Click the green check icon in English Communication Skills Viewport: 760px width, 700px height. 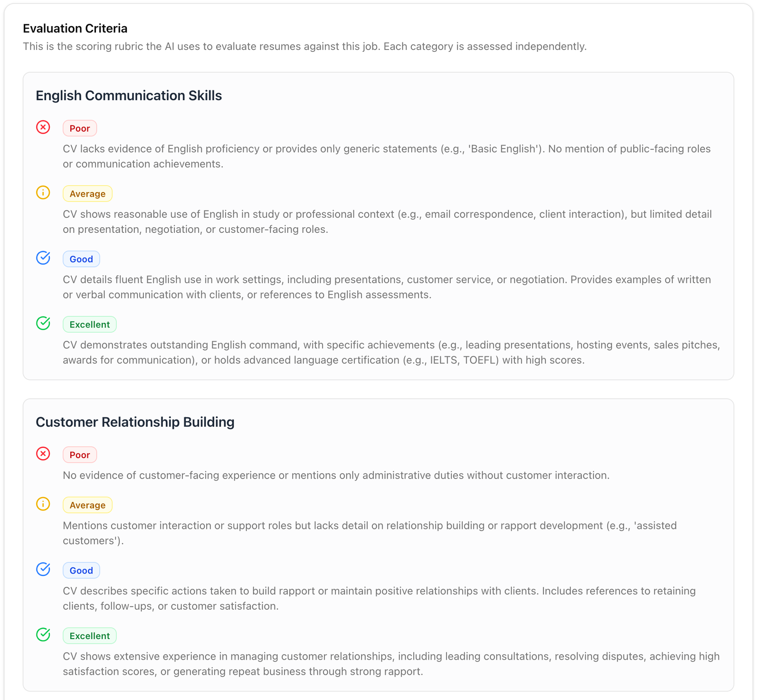click(x=43, y=323)
